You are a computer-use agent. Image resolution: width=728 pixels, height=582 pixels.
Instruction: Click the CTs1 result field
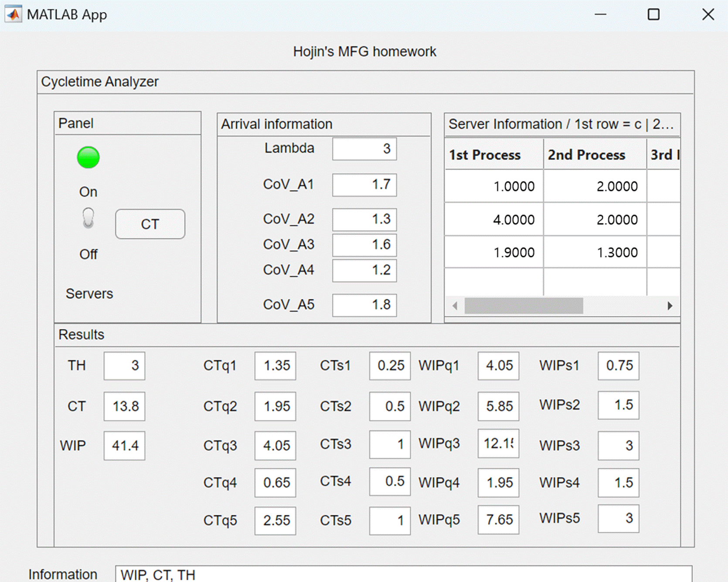[x=390, y=366]
